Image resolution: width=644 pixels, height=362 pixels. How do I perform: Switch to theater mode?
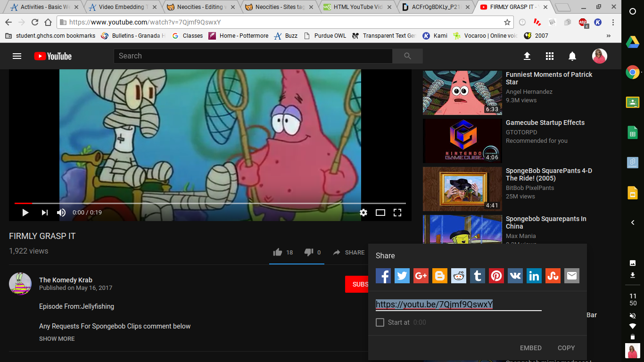[x=380, y=213]
